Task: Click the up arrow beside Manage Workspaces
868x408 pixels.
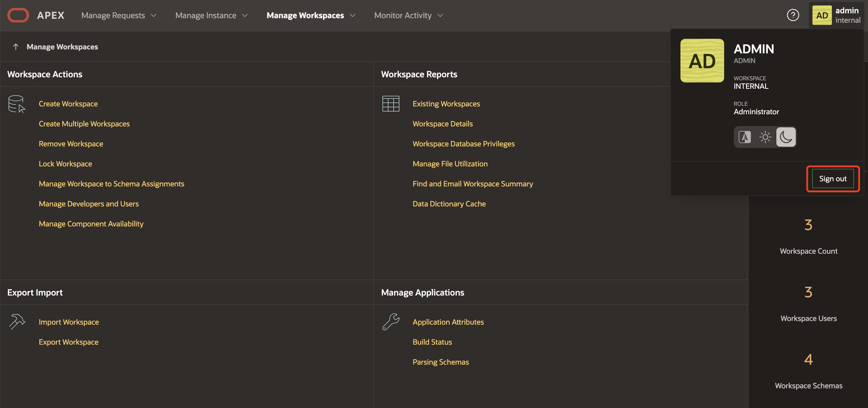Action: pos(15,47)
